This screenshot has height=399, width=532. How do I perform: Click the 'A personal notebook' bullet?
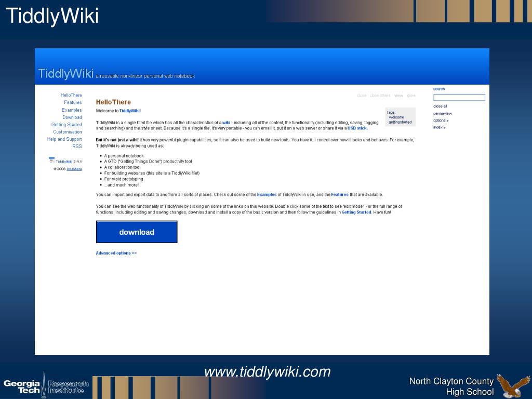tap(124, 156)
